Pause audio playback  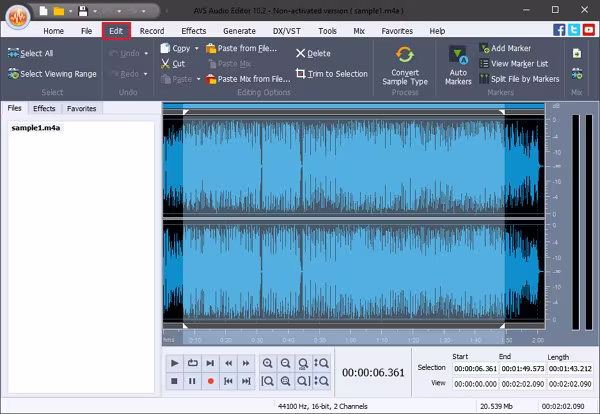click(x=192, y=381)
